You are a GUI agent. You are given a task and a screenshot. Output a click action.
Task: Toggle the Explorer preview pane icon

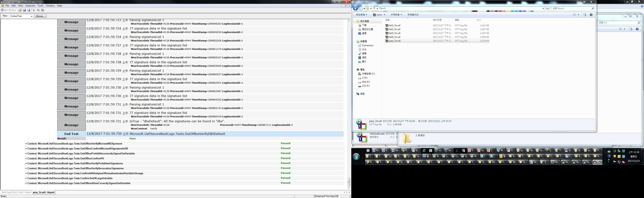coord(584,15)
